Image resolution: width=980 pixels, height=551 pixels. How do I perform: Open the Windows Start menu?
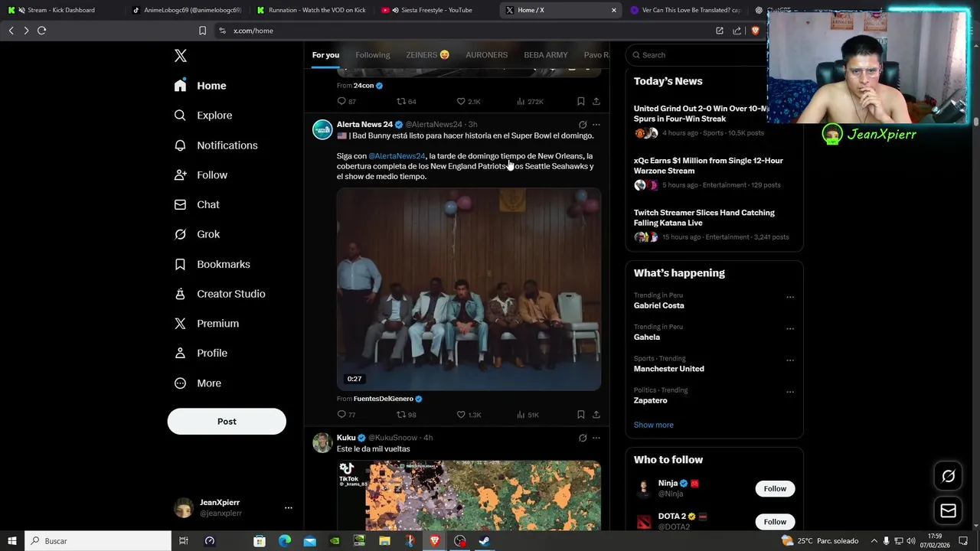click(12, 541)
